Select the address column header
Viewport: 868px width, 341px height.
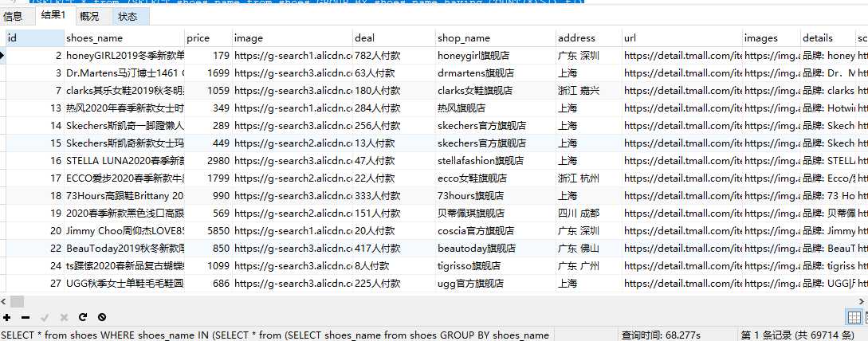589,38
